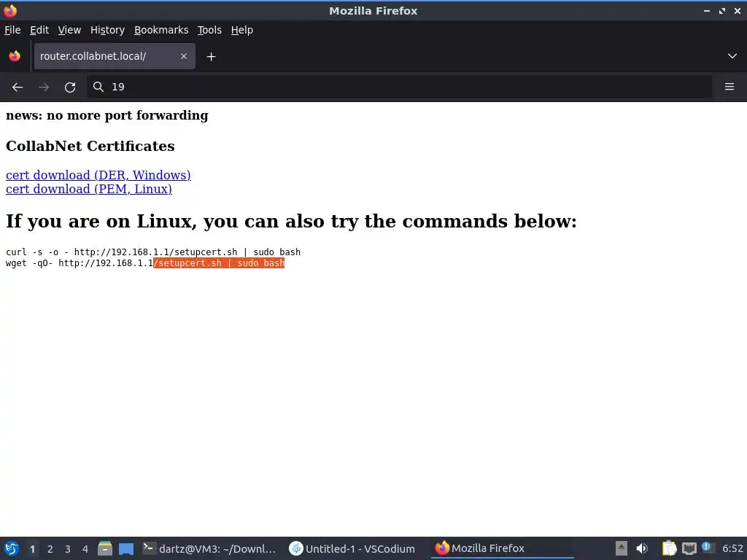Open a new tab with plus button
This screenshot has height=560, width=747.
click(x=211, y=57)
